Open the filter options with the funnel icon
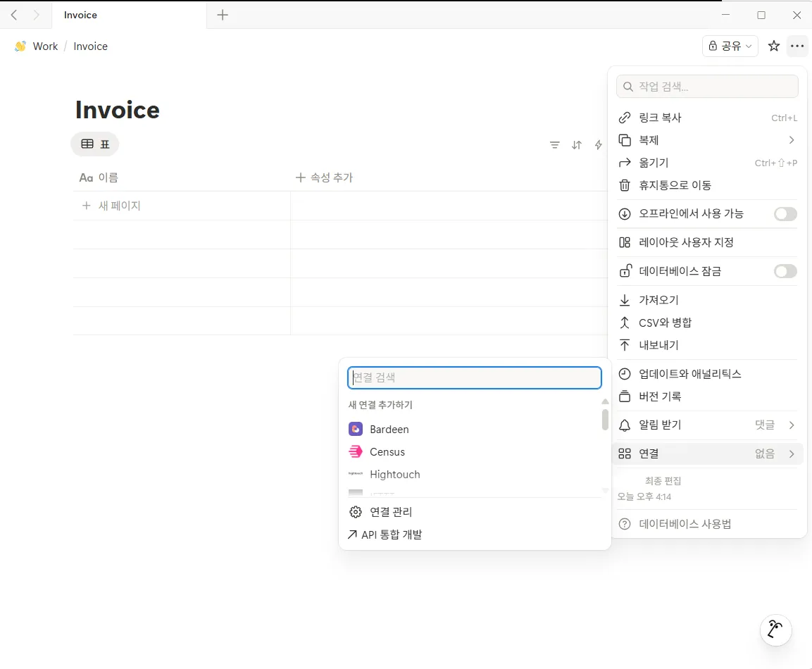This screenshot has width=812, height=669. click(555, 145)
